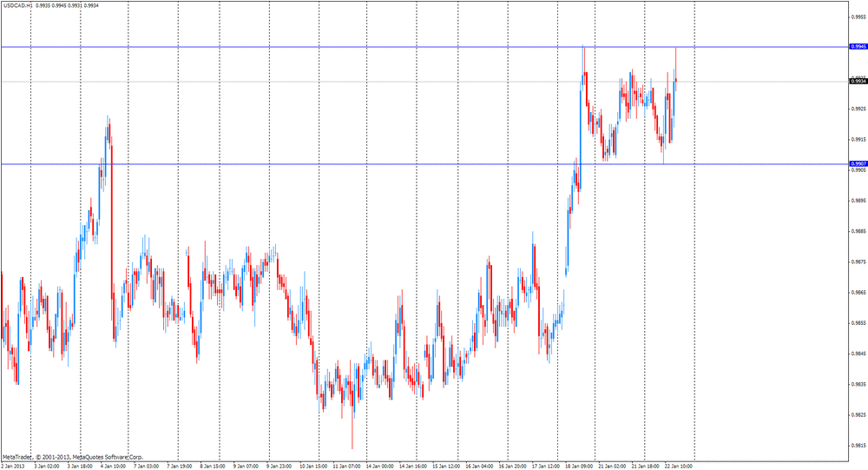Click the 7 Jan 19:00 time label
Image resolution: width=868 pixels, height=470 pixels.
(x=180, y=467)
